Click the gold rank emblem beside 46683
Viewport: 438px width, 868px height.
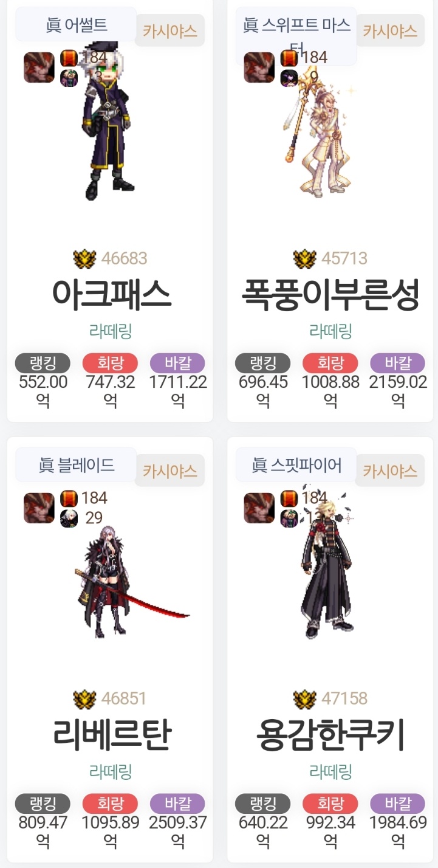pos(84,259)
